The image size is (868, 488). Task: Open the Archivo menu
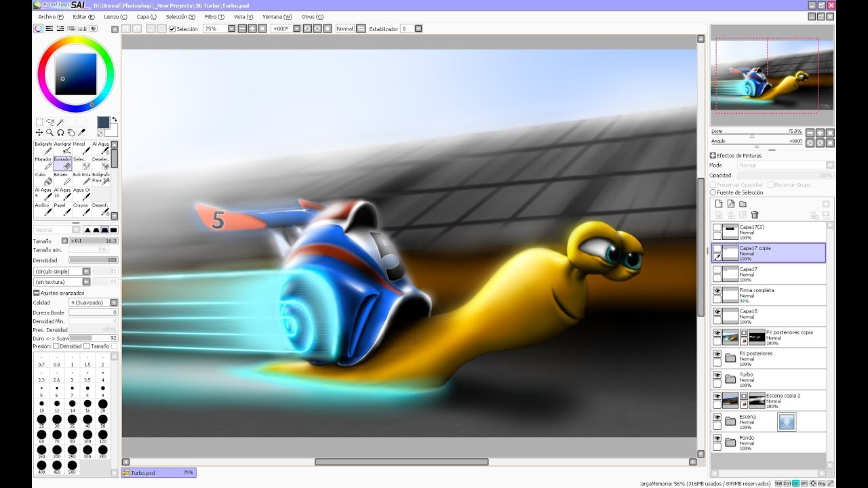(x=51, y=16)
